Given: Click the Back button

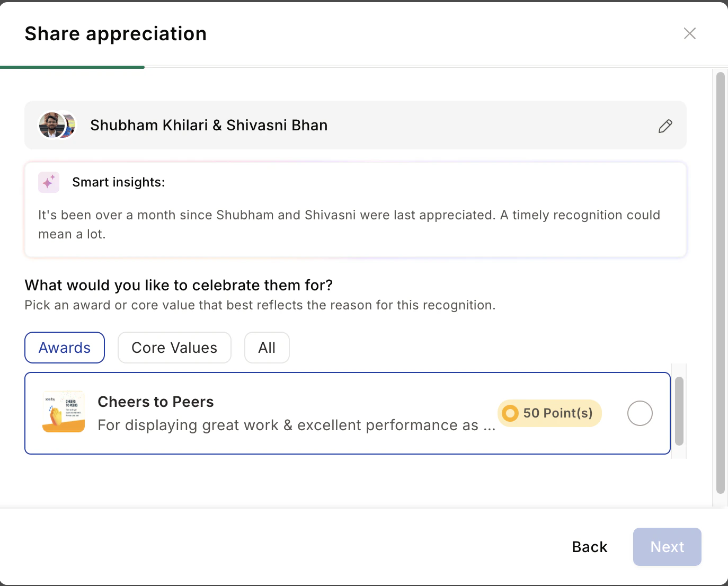Looking at the screenshot, I should (x=590, y=547).
